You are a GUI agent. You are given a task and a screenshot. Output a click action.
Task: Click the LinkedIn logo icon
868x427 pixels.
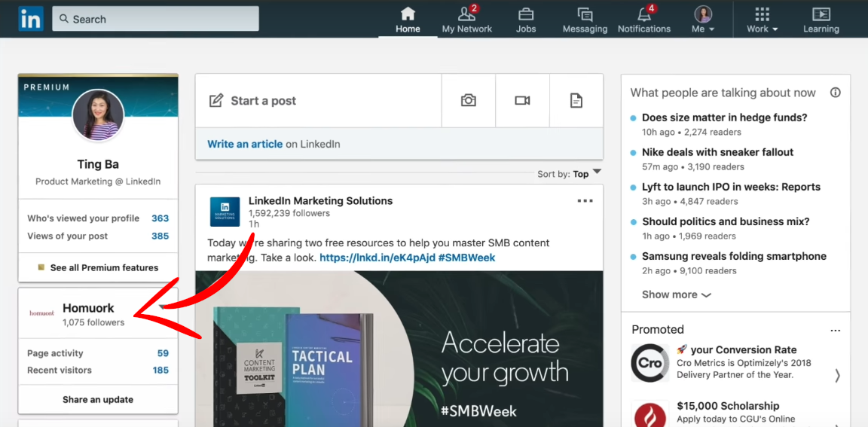click(31, 19)
